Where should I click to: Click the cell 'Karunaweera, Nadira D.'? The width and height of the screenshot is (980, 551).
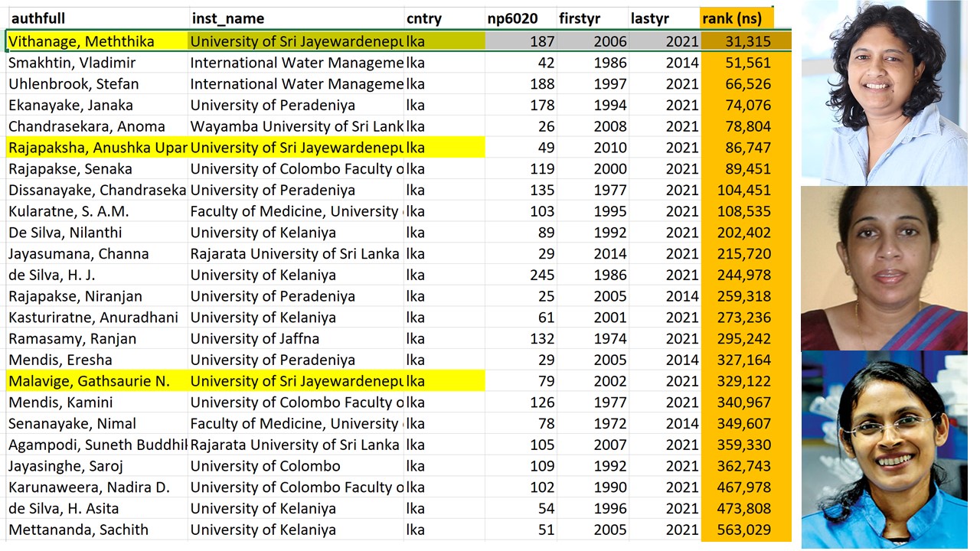point(97,487)
